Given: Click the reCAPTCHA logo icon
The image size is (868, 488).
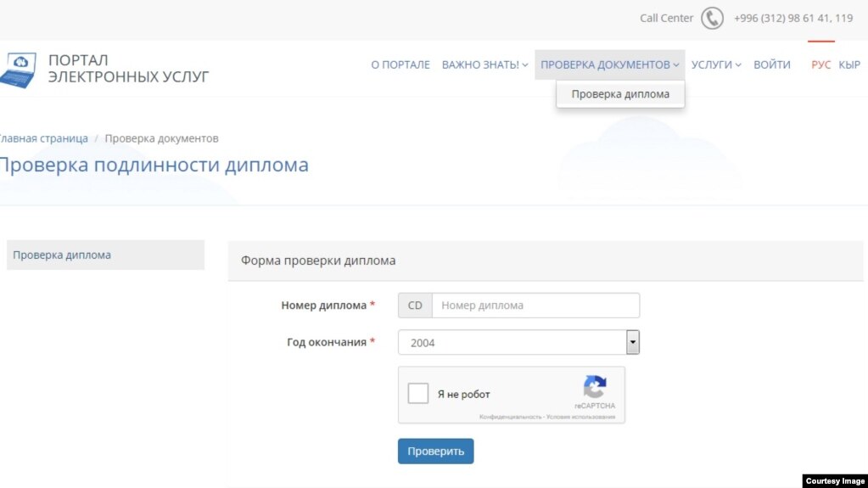Looking at the screenshot, I should point(595,387).
